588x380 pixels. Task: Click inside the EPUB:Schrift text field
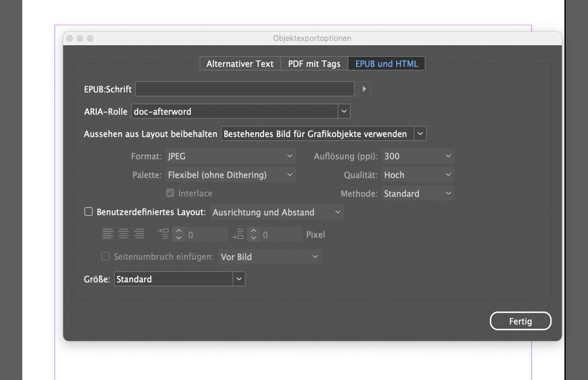click(x=245, y=89)
